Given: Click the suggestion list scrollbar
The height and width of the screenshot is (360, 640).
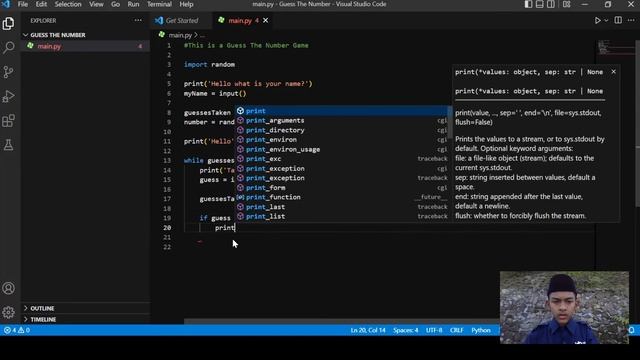Looking at the screenshot, I should [450, 122].
